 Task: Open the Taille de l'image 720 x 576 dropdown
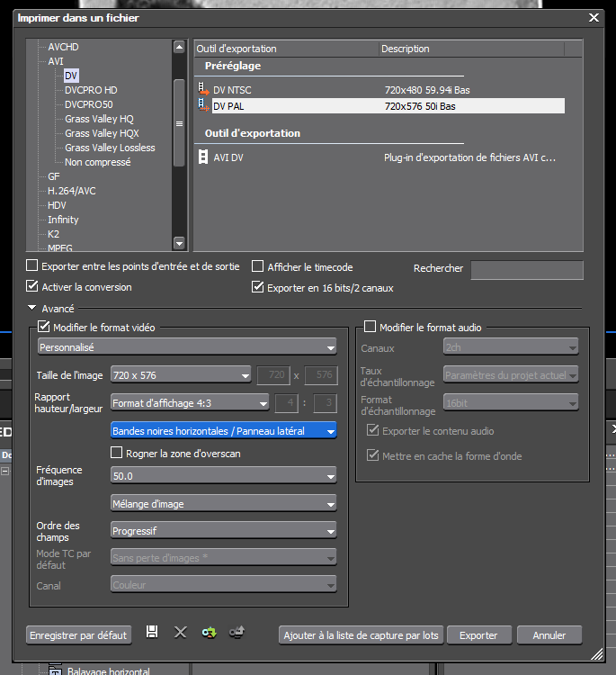click(x=181, y=375)
